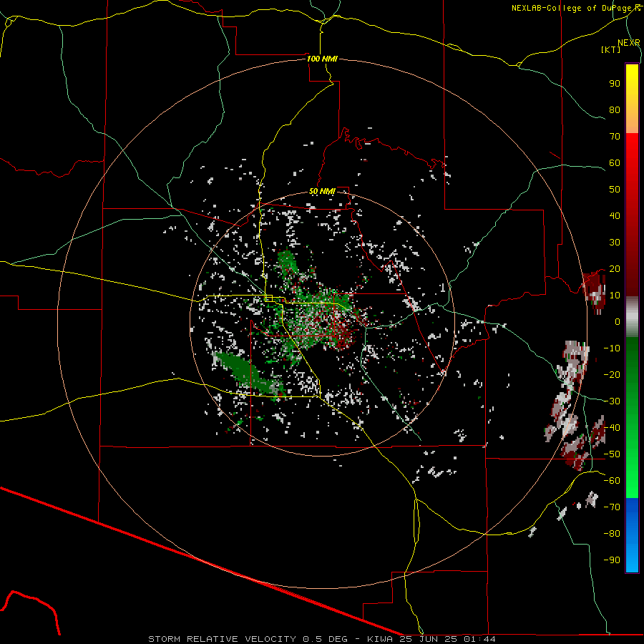Click the 100 NMI range ring label
This screenshot has width=644, height=644.
[322, 59]
